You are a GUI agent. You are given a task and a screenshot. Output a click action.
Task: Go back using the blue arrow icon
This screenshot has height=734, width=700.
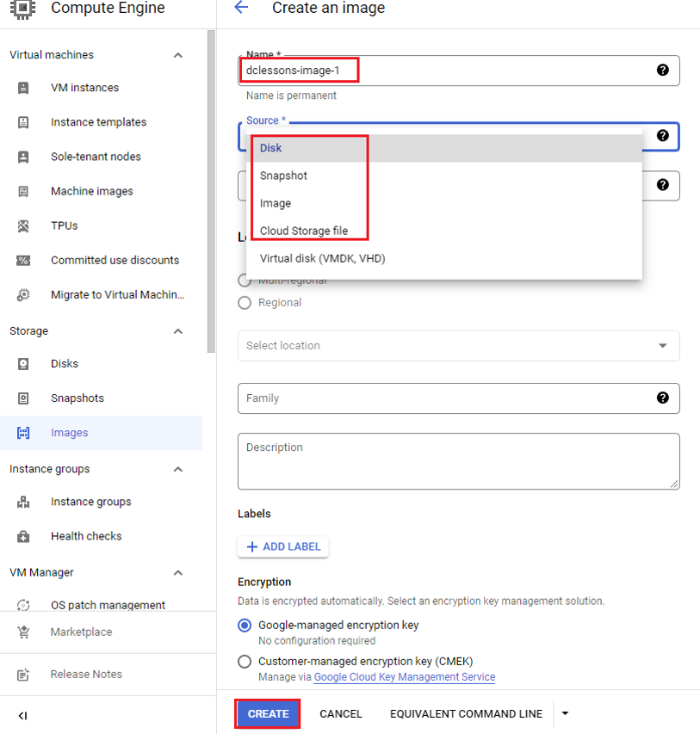241,7
